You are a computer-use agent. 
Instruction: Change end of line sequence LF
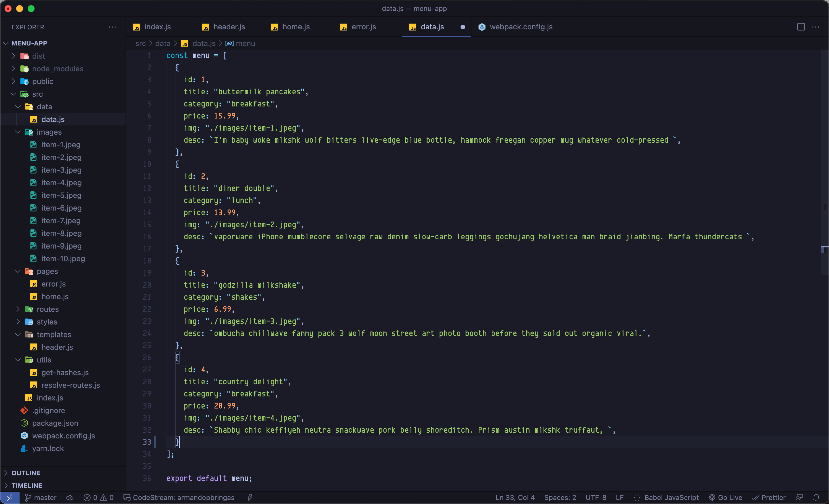point(620,497)
